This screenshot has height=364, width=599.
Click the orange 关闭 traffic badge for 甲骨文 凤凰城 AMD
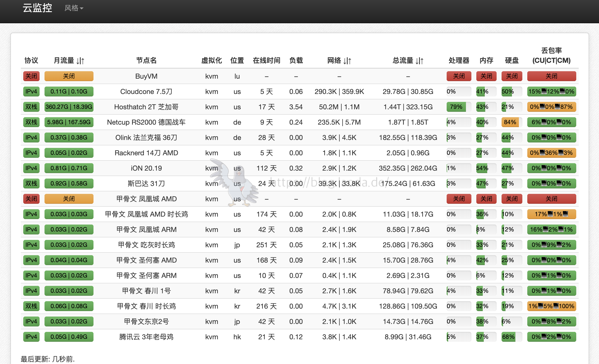coord(69,199)
